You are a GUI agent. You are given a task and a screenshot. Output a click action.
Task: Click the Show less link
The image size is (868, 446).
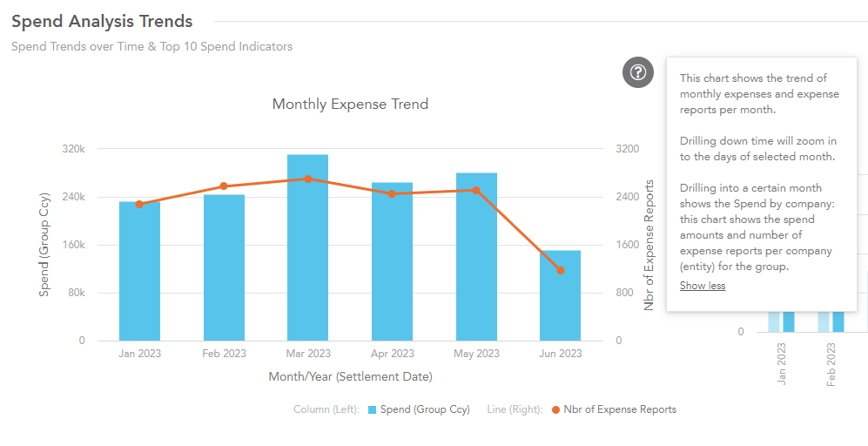click(x=702, y=286)
